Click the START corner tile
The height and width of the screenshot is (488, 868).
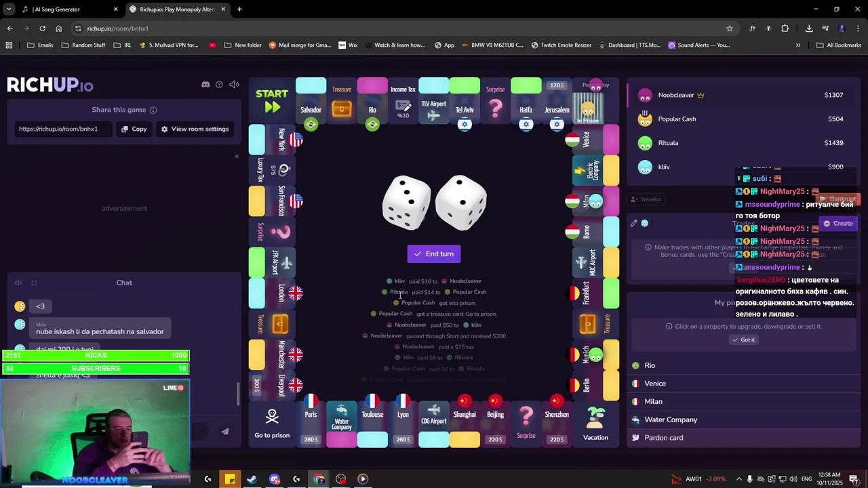(272, 100)
